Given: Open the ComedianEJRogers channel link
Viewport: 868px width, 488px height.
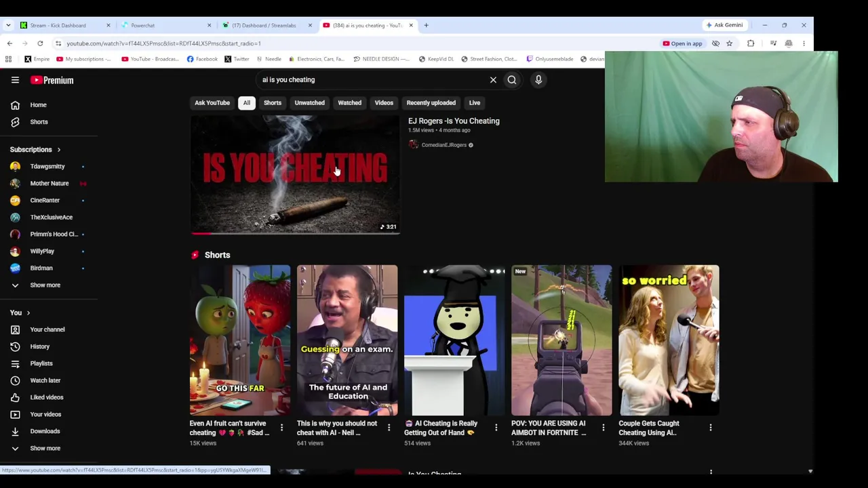Looking at the screenshot, I should coord(443,145).
